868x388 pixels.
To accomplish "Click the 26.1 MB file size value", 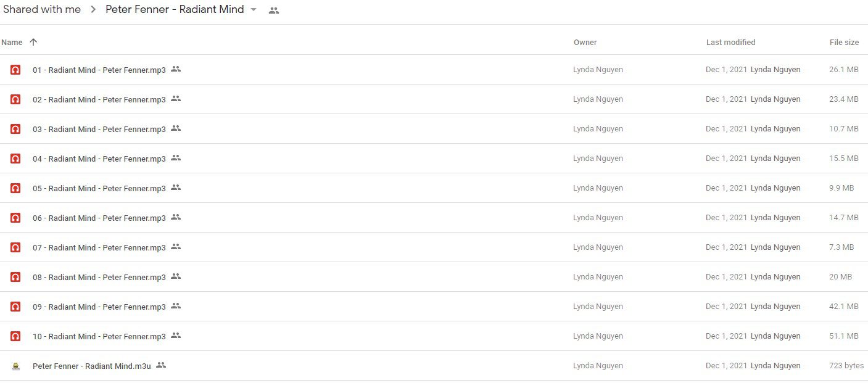I will click(x=844, y=70).
